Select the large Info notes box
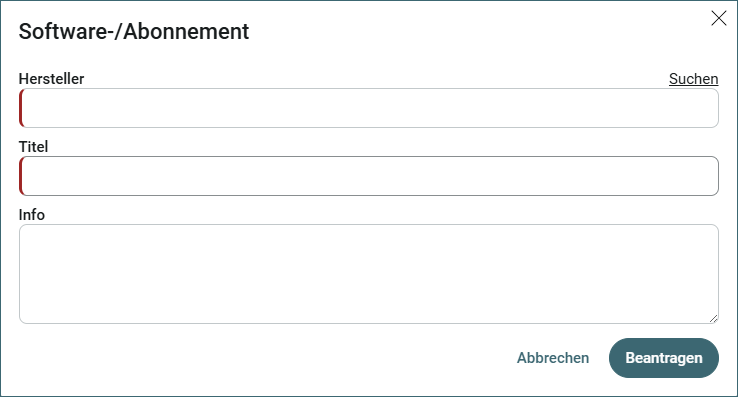Image resolution: width=738 pixels, height=397 pixels. (369, 274)
